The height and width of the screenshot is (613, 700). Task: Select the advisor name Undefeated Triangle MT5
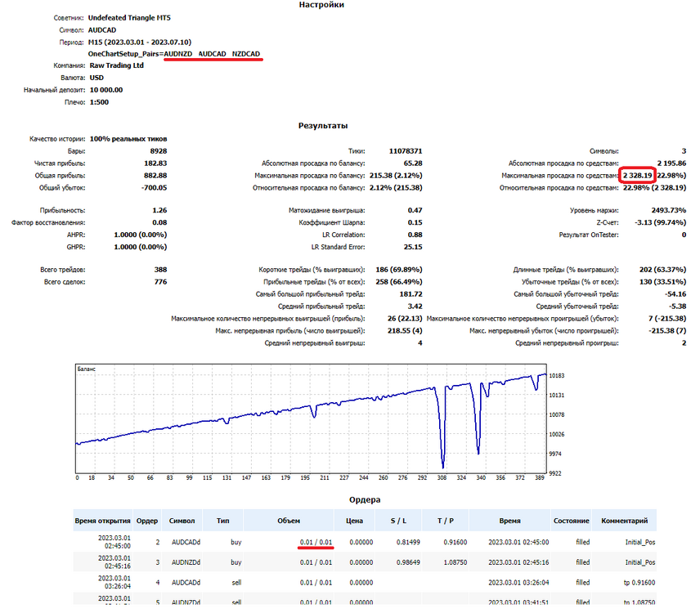click(129, 18)
